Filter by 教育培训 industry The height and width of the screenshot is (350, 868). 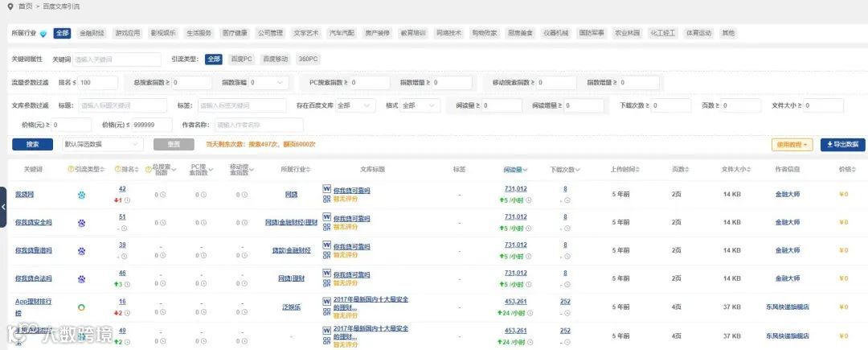[413, 33]
